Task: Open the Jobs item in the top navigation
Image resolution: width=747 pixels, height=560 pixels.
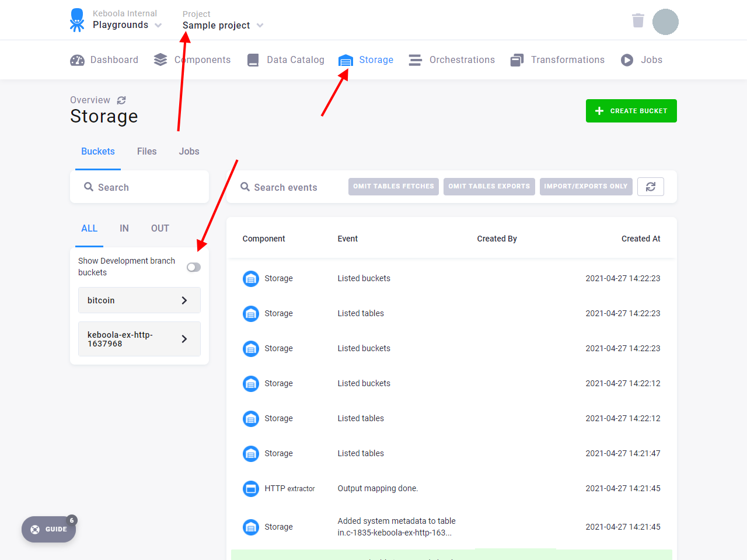Action: [641, 60]
